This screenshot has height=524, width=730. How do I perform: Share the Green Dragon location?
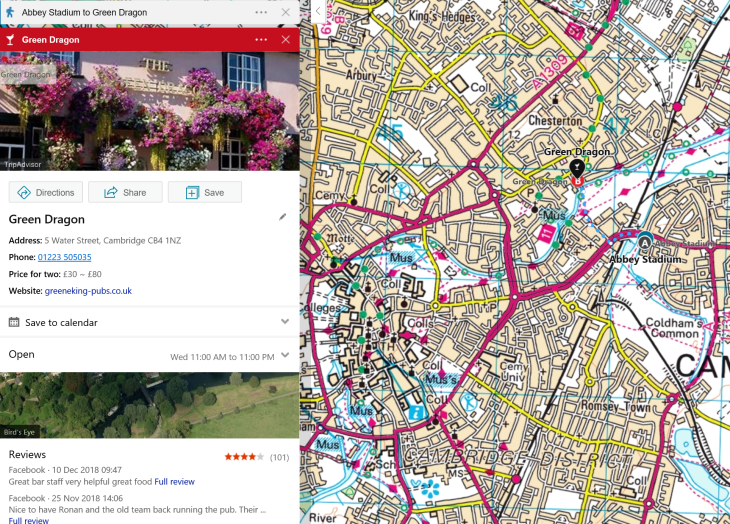pyautogui.click(x=125, y=193)
